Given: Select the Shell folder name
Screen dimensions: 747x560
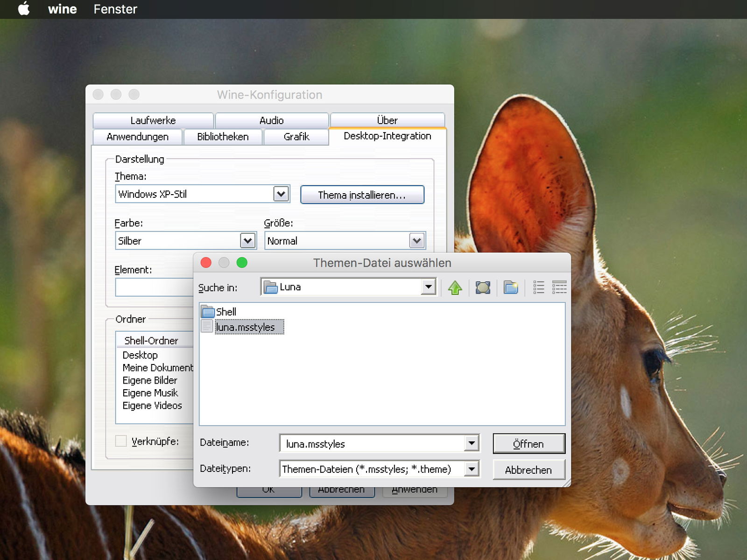Looking at the screenshot, I should 226,312.
